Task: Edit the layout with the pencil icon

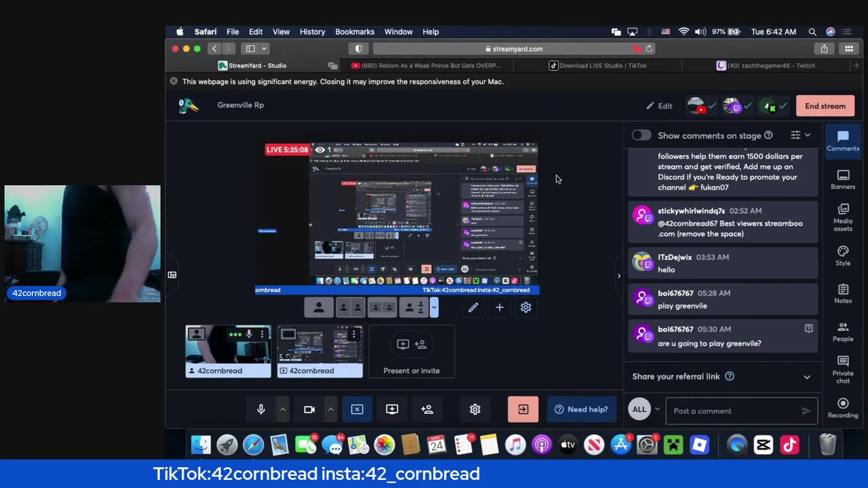Action: click(x=473, y=308)
